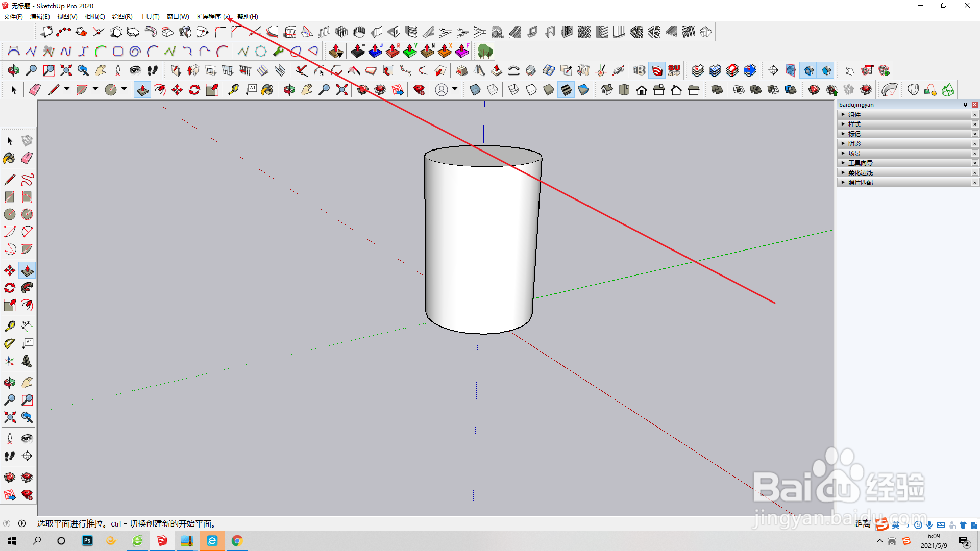Activate the Push/Pull tool in top toolbar

142,90
